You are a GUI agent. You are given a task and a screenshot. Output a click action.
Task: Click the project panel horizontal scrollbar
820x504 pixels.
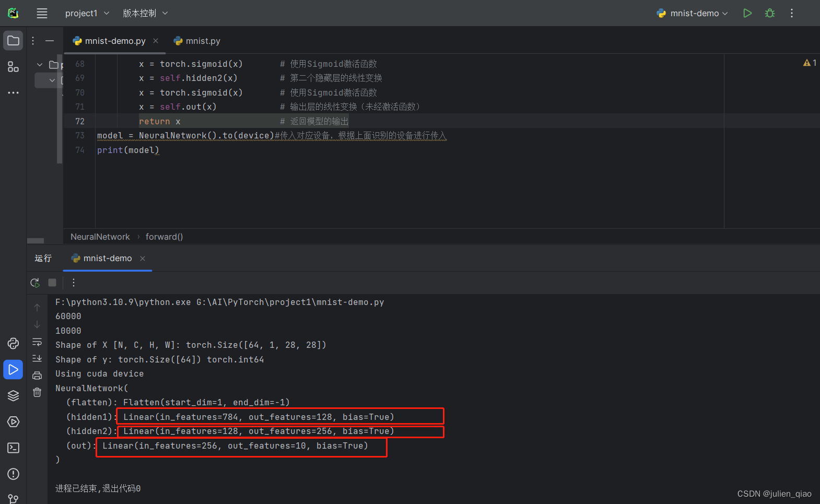36,241
